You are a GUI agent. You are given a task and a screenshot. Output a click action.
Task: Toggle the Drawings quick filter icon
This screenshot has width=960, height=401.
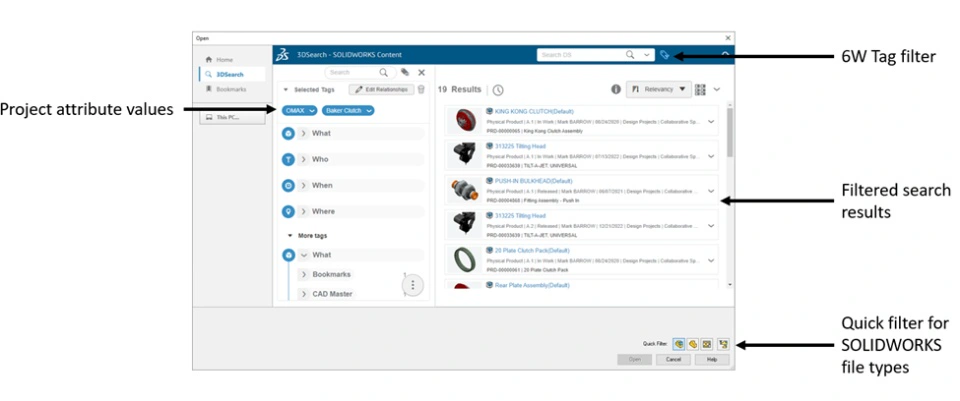tap(707, 344)
